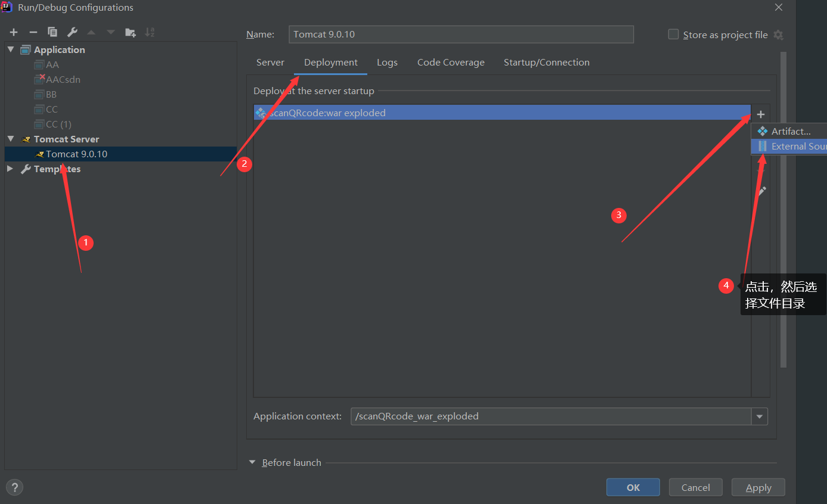Click the External Source archive icon
Screen dimensions: 827x504
click(762, 146)
